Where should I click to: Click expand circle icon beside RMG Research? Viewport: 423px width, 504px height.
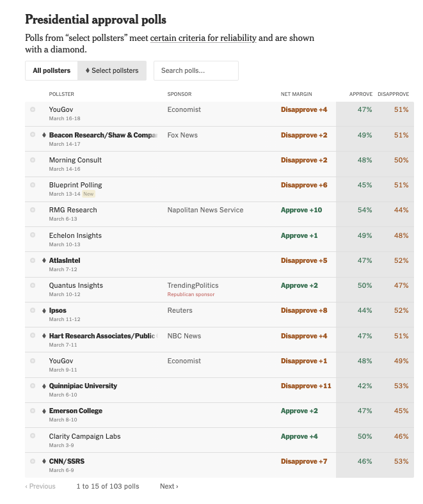[x=33, y=210]
